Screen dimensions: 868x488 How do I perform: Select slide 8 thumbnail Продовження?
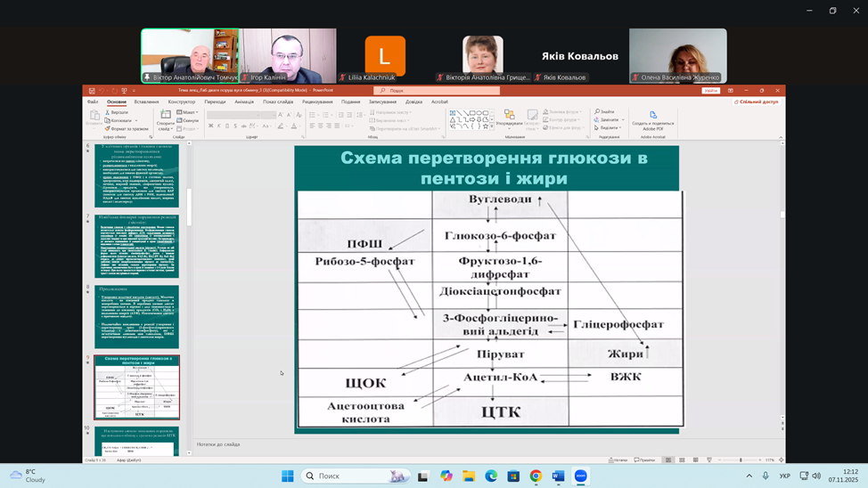[x=136, y=316]
